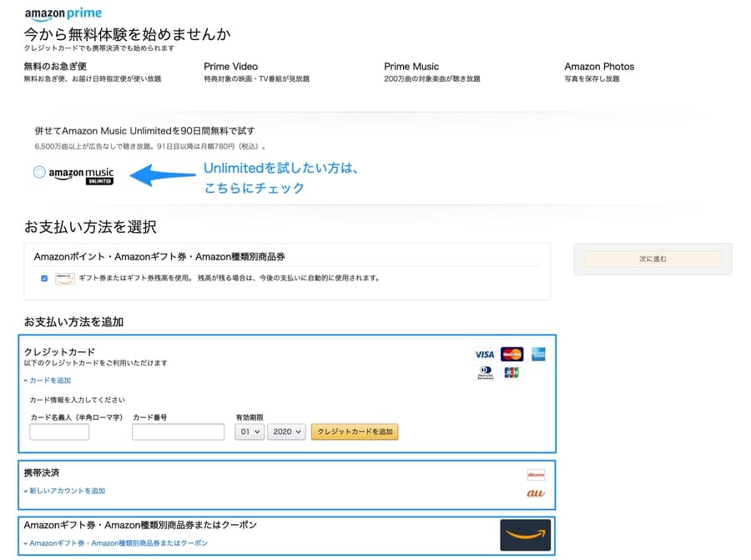751x560 pixels.
Task: Expand 新しいアカウントを追加 under 携帯決済
Action: pyautogui.click(x=67, y=491)
